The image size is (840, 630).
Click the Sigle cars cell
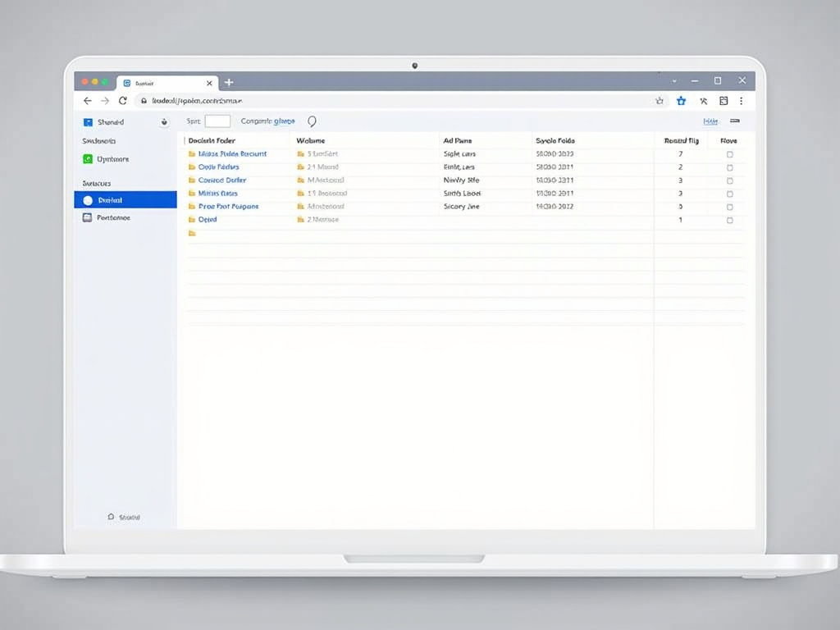459,153
